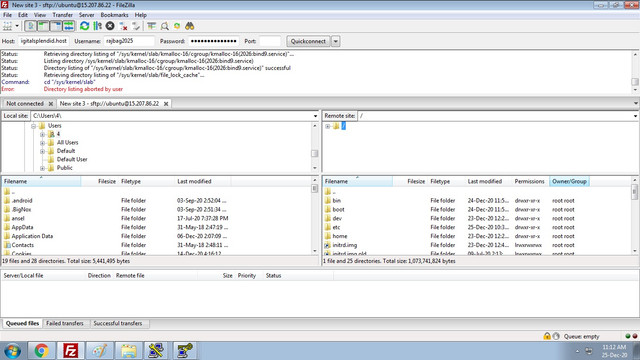Switch to Successful transfers tab
The image size is (640, 360).
[118, 324]
